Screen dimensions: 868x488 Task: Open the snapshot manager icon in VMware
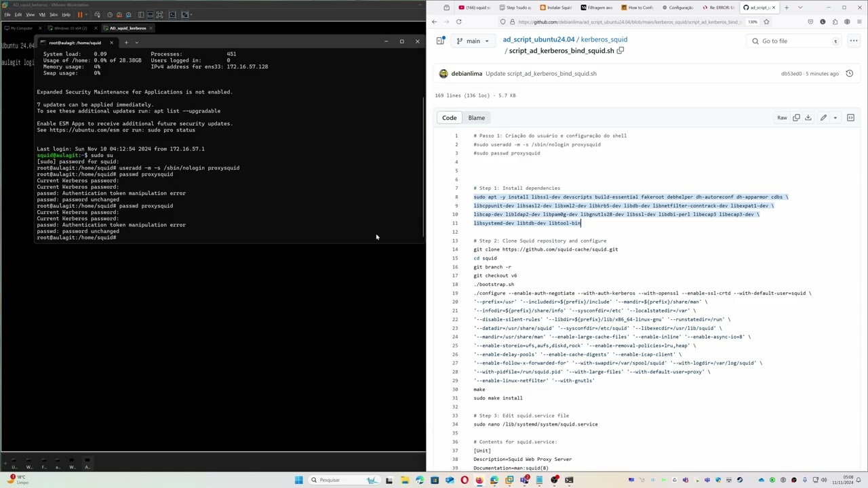(129, 14)
